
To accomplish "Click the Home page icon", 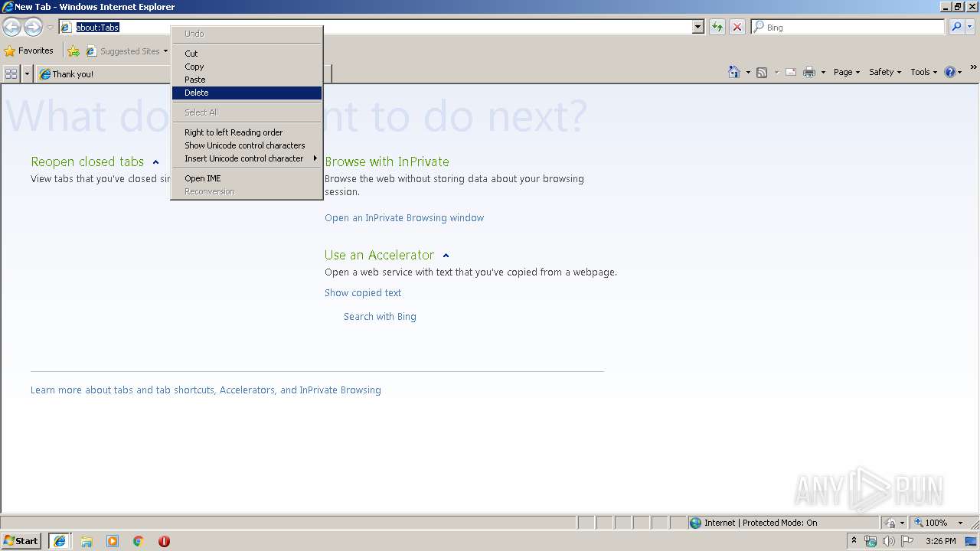I will click(734, 72).
